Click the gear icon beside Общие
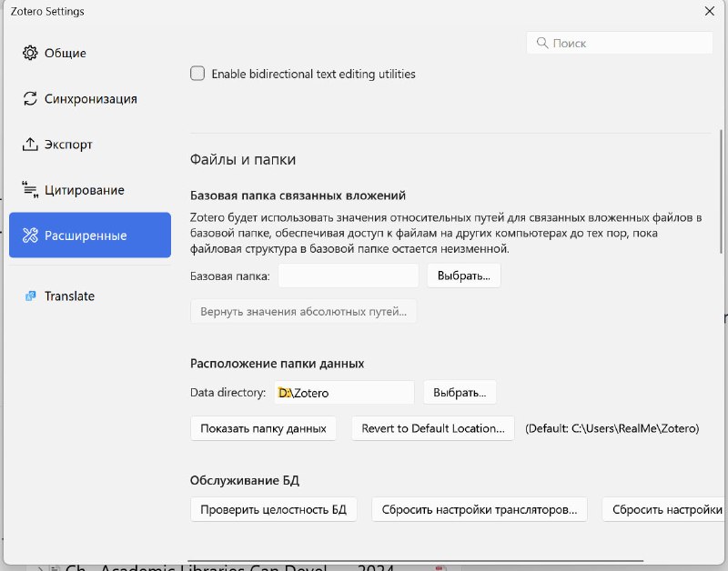 click(x=30, y=53)
